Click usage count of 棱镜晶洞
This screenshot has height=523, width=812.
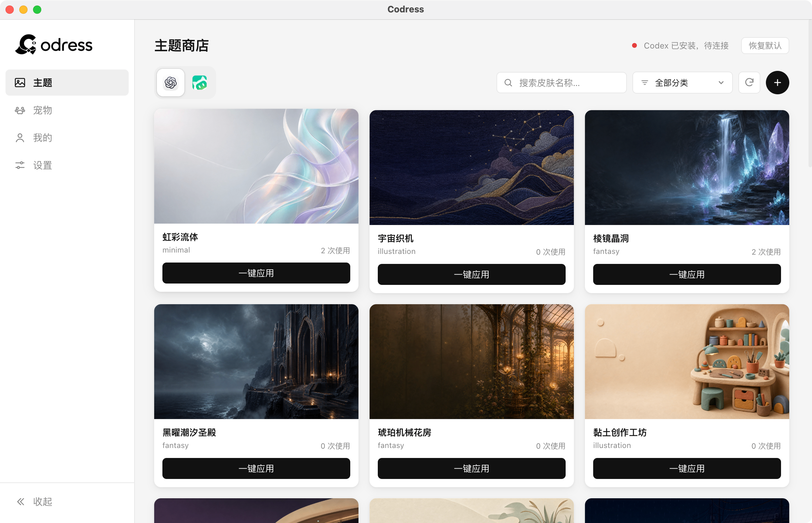pos(766,252)
